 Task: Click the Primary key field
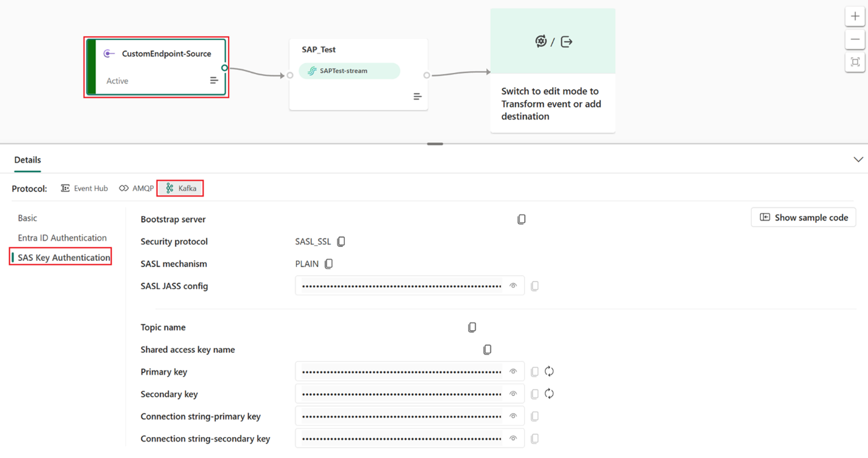tap(410, 371)
